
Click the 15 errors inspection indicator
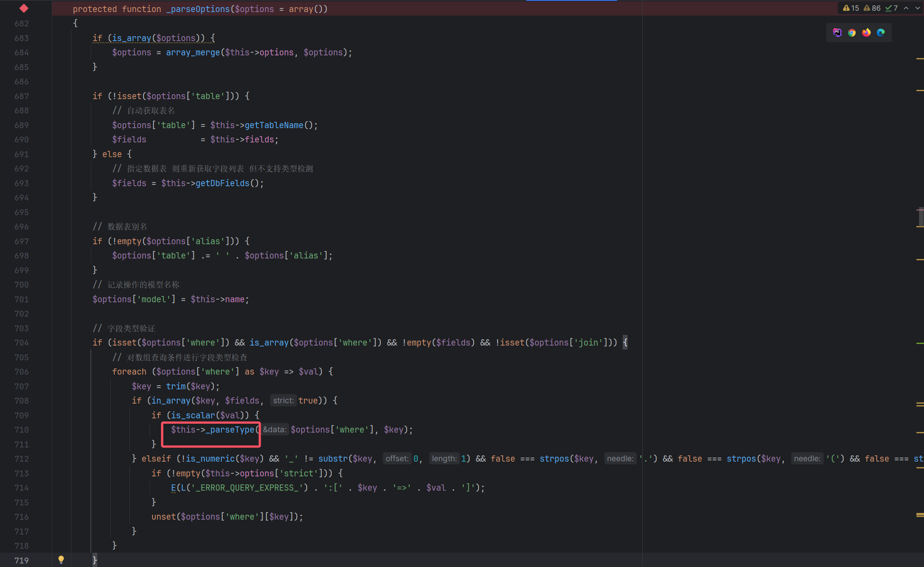pos(851,8)
